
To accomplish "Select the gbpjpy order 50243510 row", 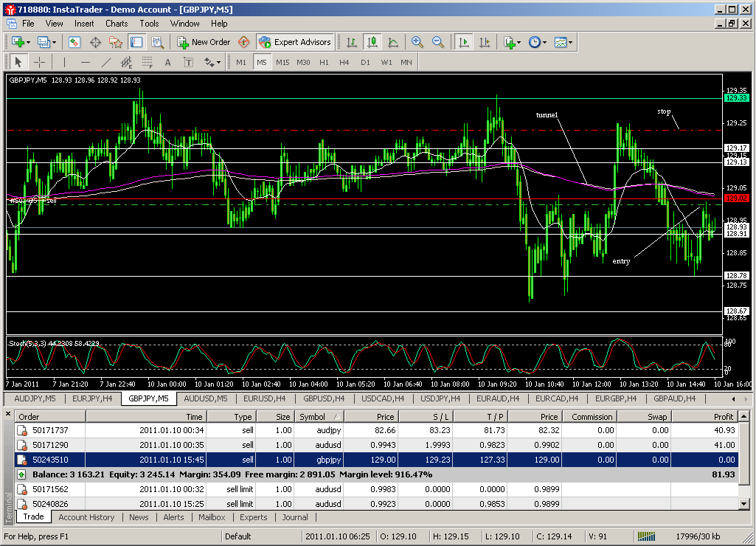I will tap(377, 460).
